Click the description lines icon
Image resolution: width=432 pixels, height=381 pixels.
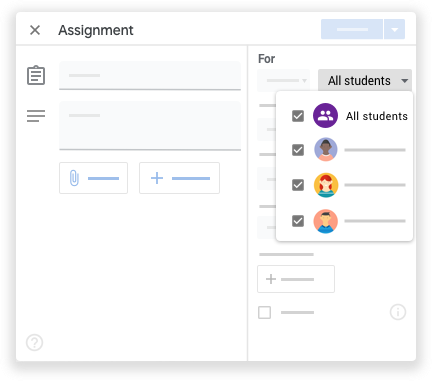click(36, 116)
